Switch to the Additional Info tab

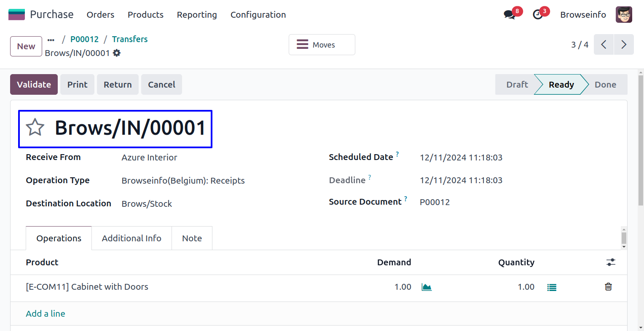[x=131, y=238]
